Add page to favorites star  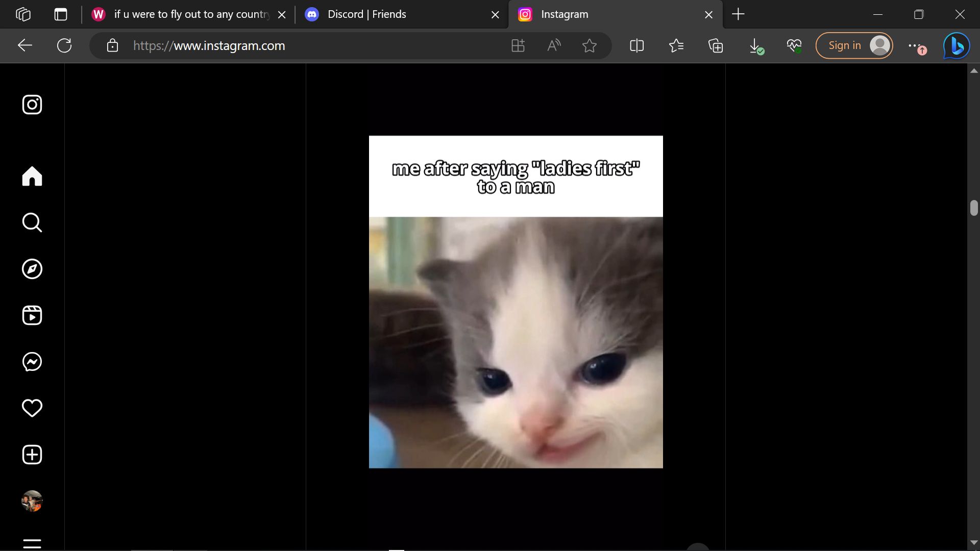(x=589, y=46)
